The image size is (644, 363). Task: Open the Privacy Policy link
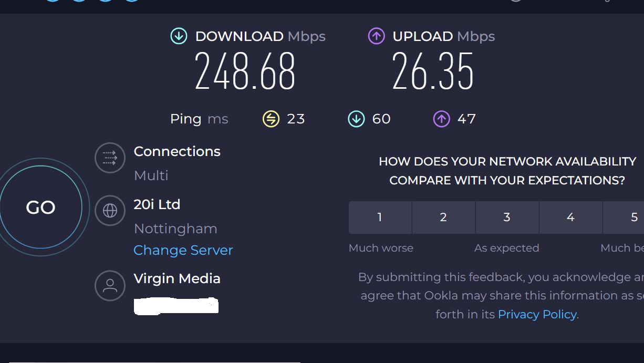click(537, 314)
